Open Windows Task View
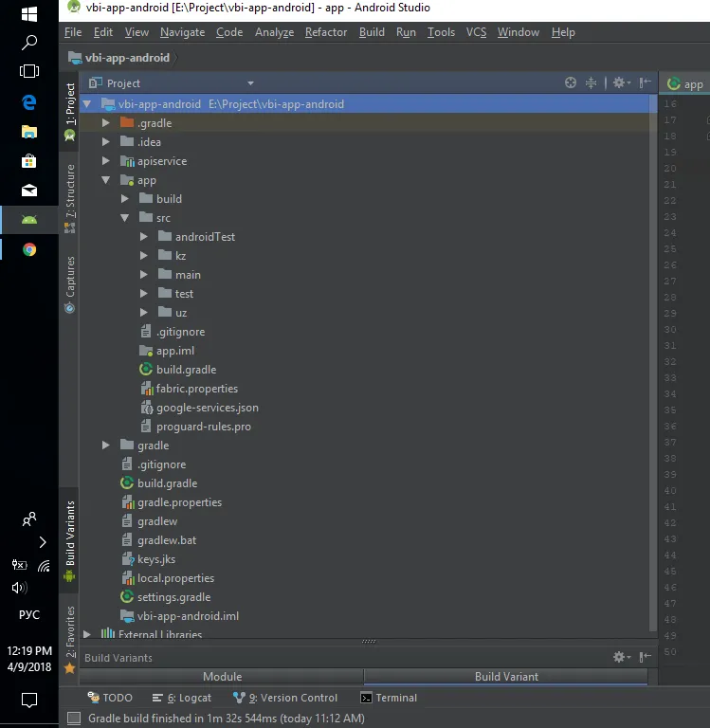710x728 pixels. [29, 71]
